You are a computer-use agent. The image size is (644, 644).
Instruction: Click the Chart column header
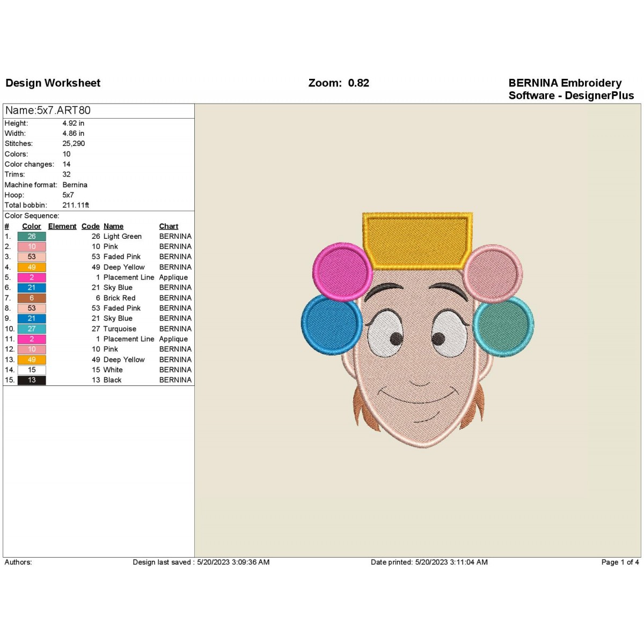pos(169,226)
